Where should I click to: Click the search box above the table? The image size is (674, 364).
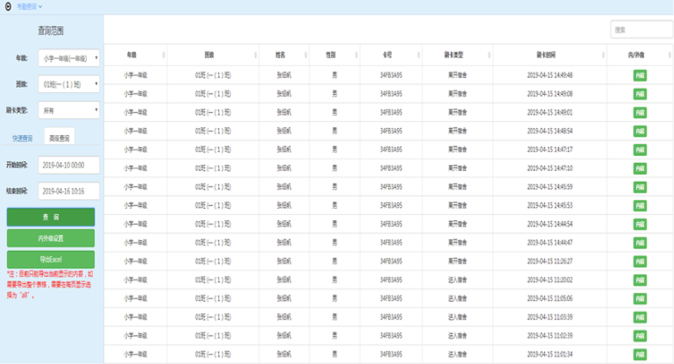coord(642,30)
